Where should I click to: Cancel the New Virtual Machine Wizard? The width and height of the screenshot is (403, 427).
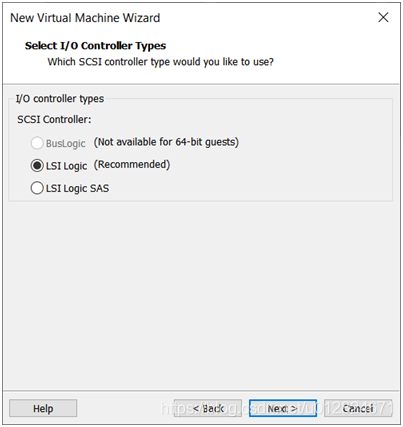tap(358, 408)
